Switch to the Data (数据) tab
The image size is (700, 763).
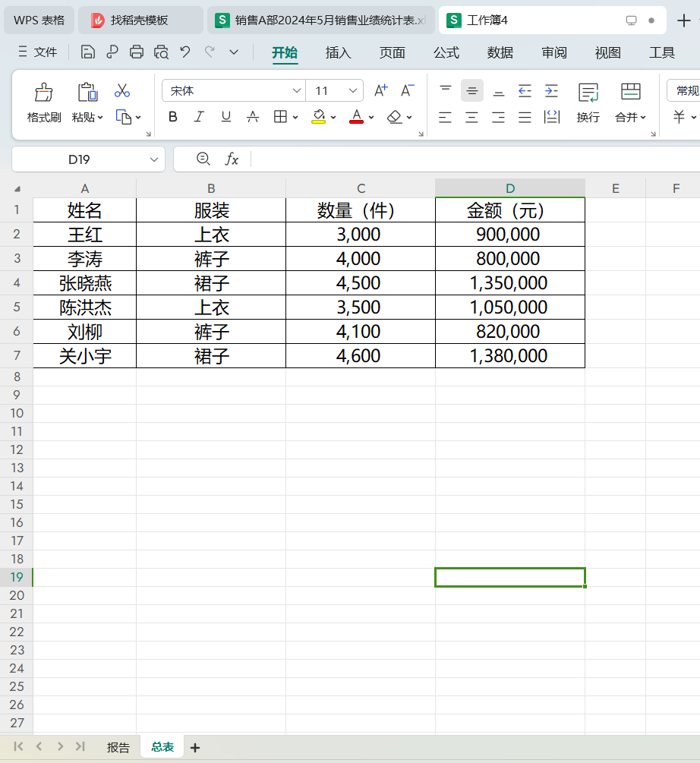pos(500,52)
